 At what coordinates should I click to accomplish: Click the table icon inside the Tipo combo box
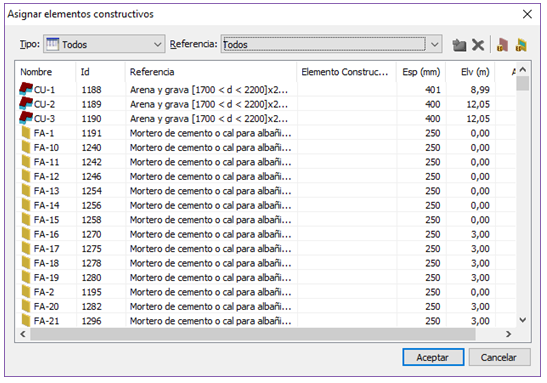(52, 44)
